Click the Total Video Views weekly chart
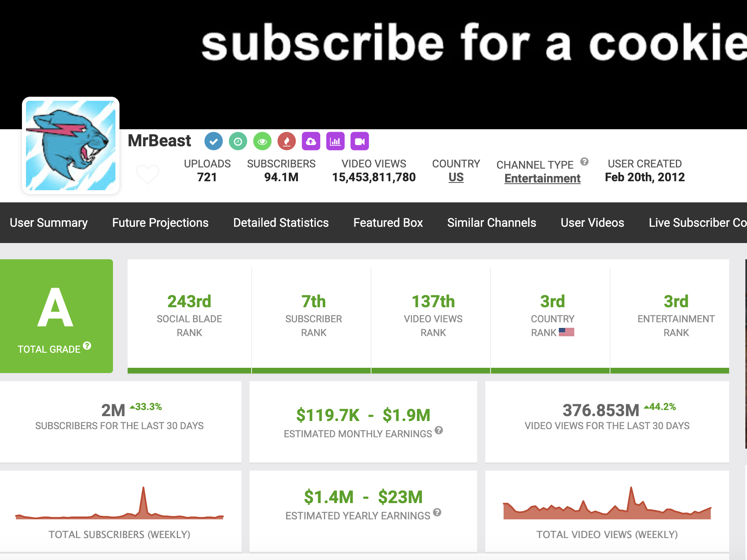Image resolution: width=747 pixels, height=560 pixels. (607, 503)
